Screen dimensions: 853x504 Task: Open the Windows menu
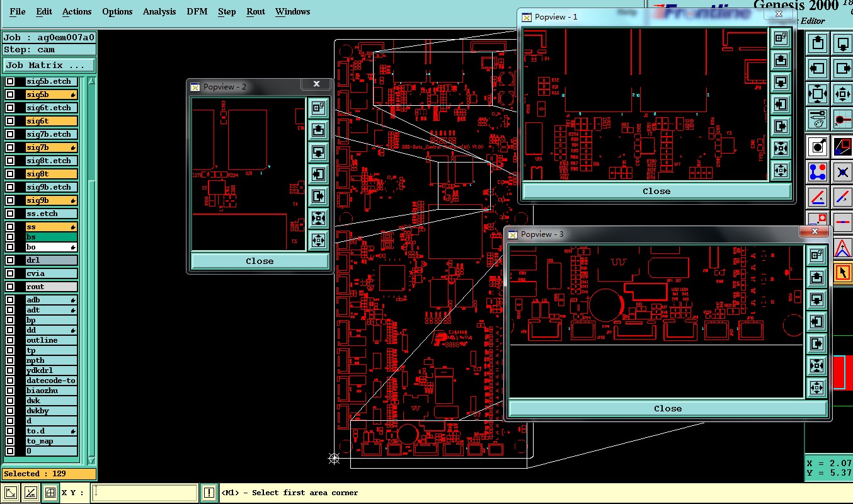tap(293, 11)
